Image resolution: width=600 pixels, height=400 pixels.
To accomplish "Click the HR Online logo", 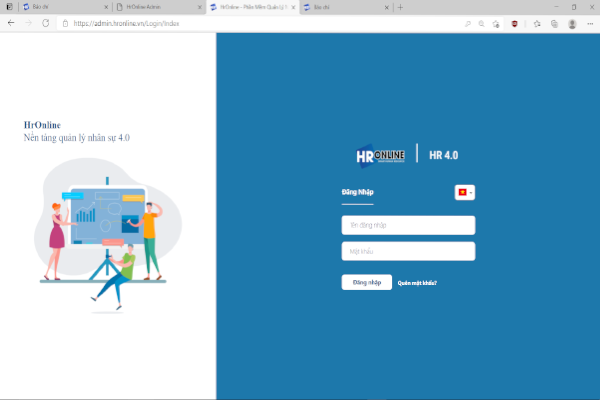I will 380,155.
